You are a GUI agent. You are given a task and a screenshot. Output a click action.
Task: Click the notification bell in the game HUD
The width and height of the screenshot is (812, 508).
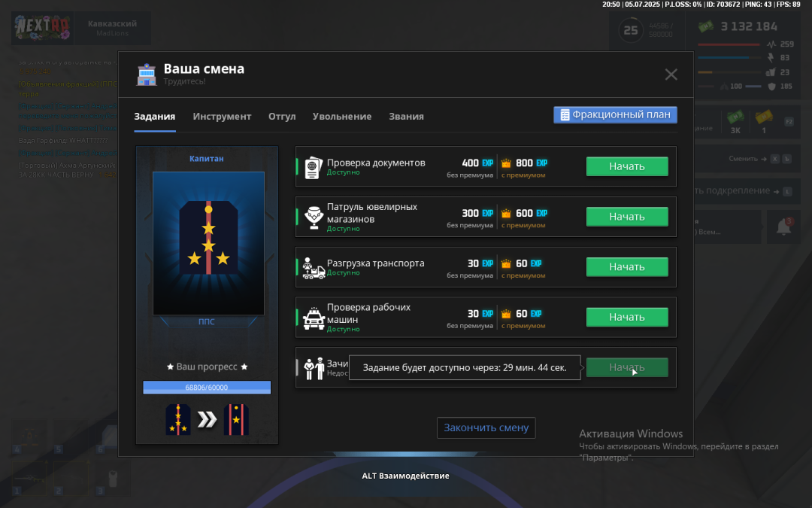[783, 227]
